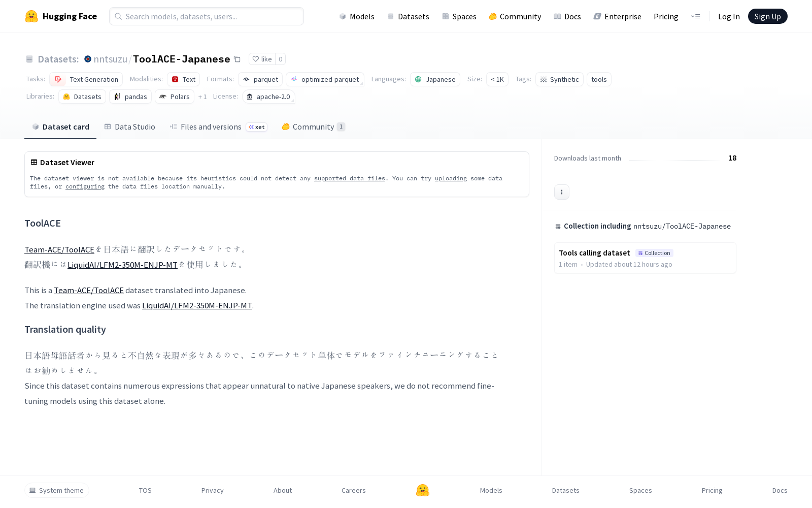Open Models in the footer
The image size is (812, 508).
tap(491, 490)
